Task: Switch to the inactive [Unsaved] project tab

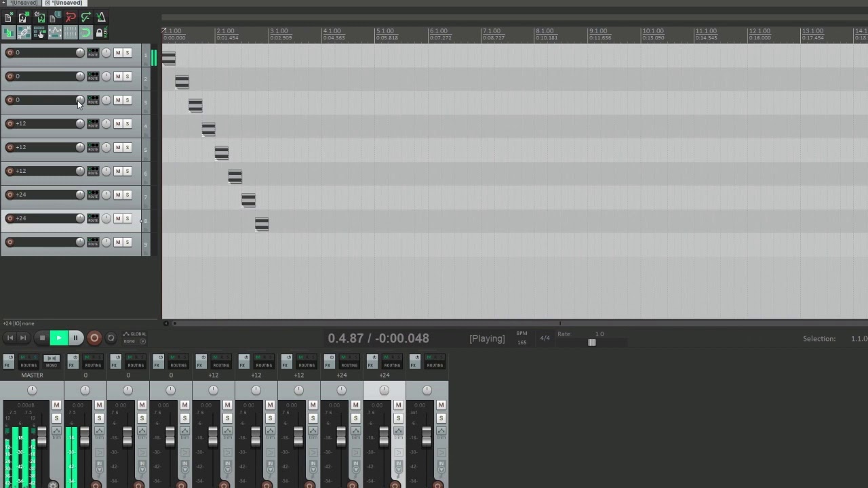Action: [x=23, y=3]
